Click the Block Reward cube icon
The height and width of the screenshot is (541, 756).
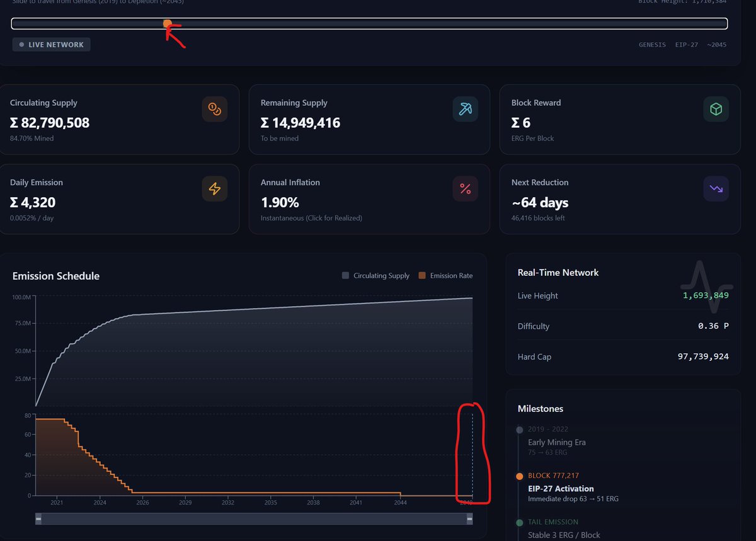click(716, 109)
